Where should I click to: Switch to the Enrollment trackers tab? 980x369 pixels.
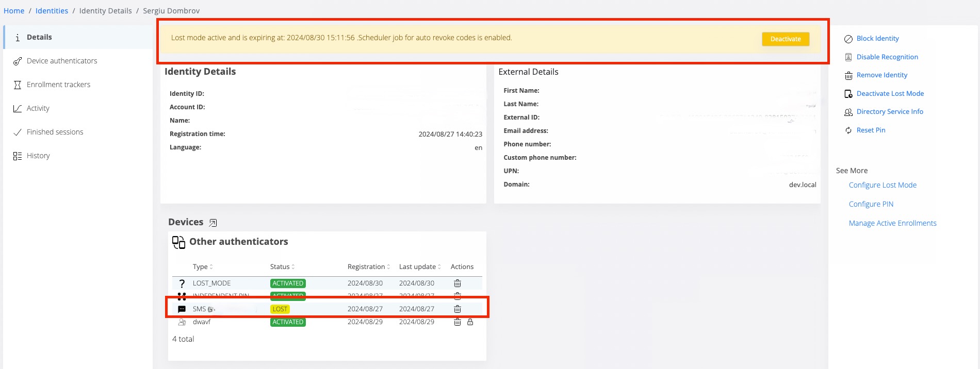tap(58, 85)
